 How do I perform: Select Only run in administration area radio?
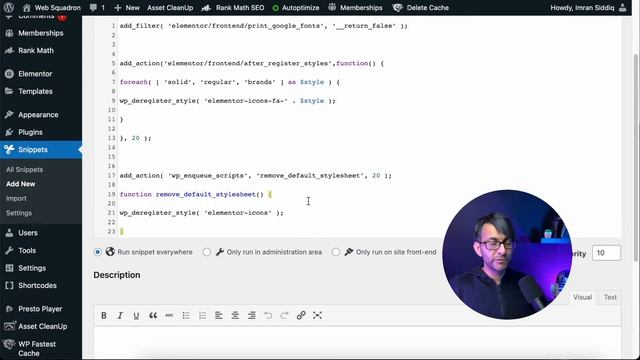[x=207, y=252]
